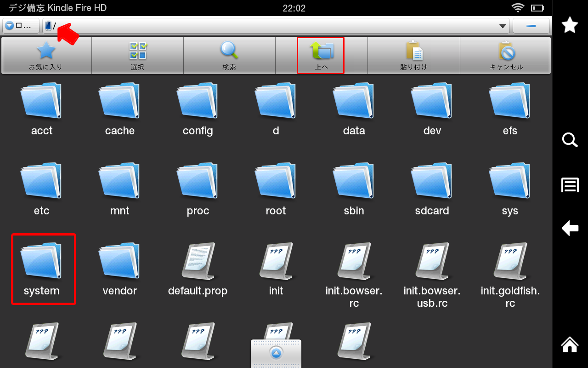Tap the root path address field
Screen dimensions: 588x368
276,26
